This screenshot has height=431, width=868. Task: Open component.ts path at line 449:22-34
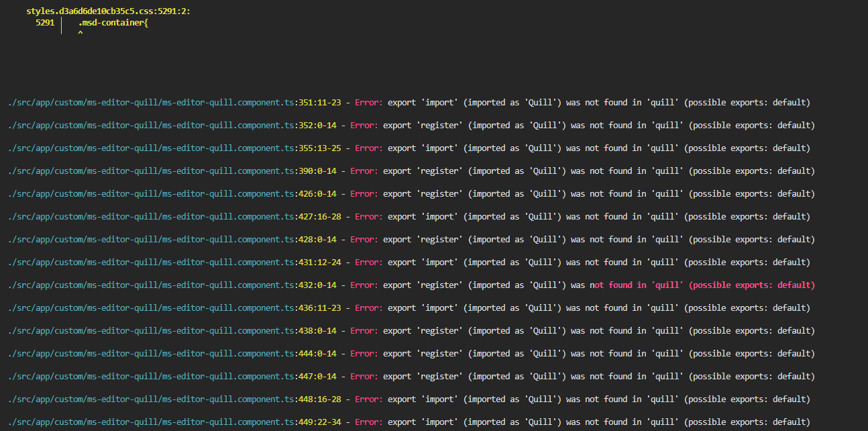coord(174,422)
